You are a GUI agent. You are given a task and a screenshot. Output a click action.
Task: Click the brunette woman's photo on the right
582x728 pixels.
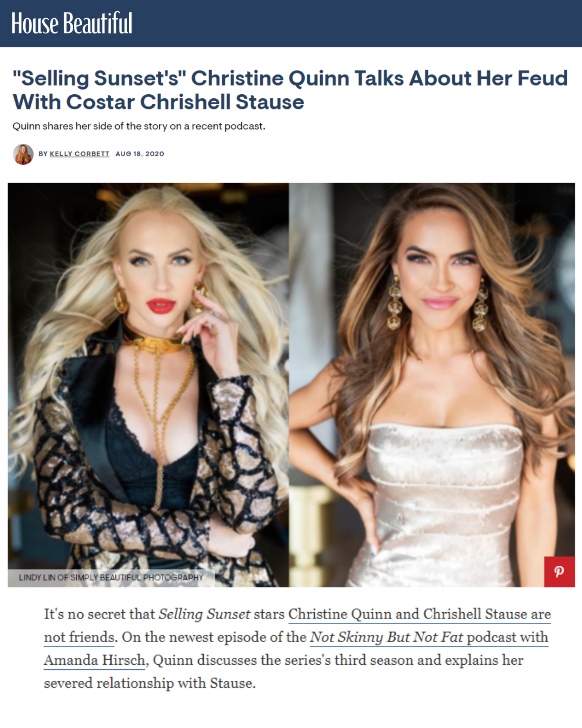[432, 384]
